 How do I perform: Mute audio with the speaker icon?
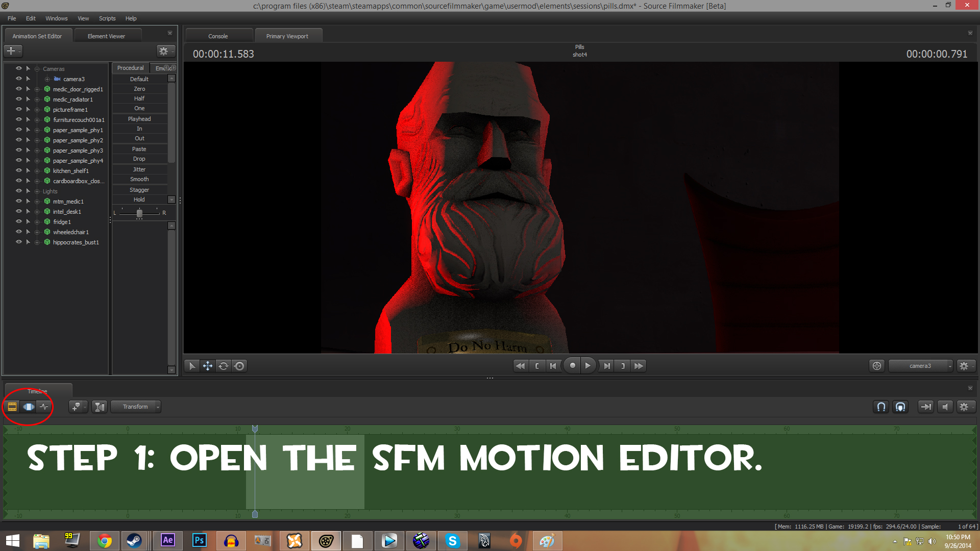pos(945,407)
